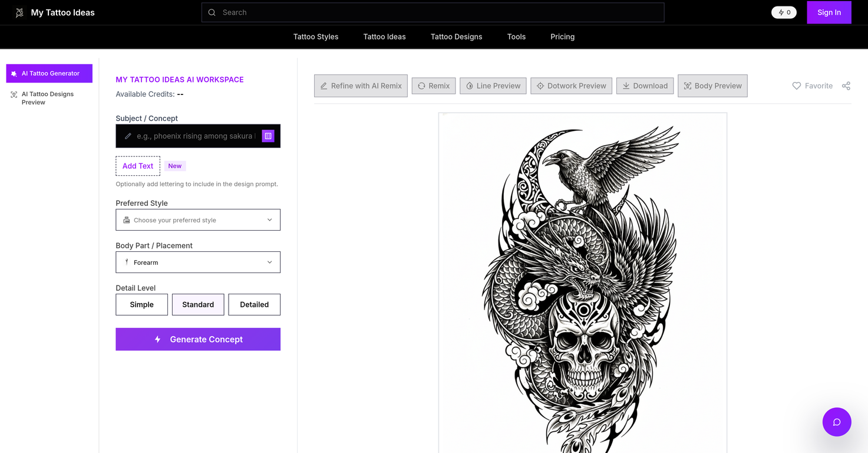The width and height of the screenshot is (868, 453).
Task: Click the Refine with AI Remix pencil icon
Action: (x=323, y=86)
